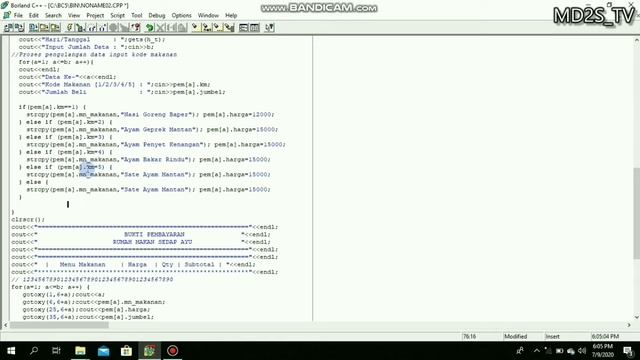Image resolution: width=640 pixels, height=360 pixels.
Task: Click the Modified status bar indicator
Action: coord(516,336)
